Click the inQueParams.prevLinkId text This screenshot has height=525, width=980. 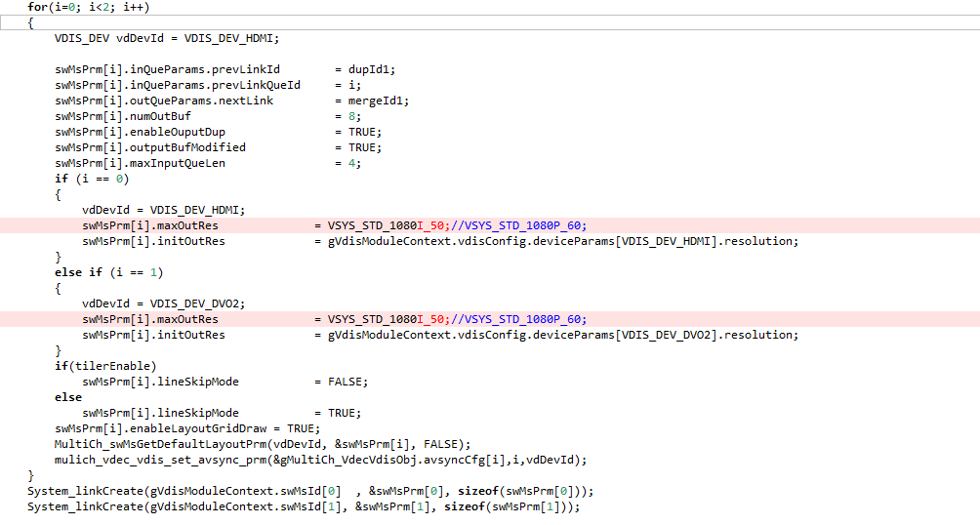coord(205,69)
